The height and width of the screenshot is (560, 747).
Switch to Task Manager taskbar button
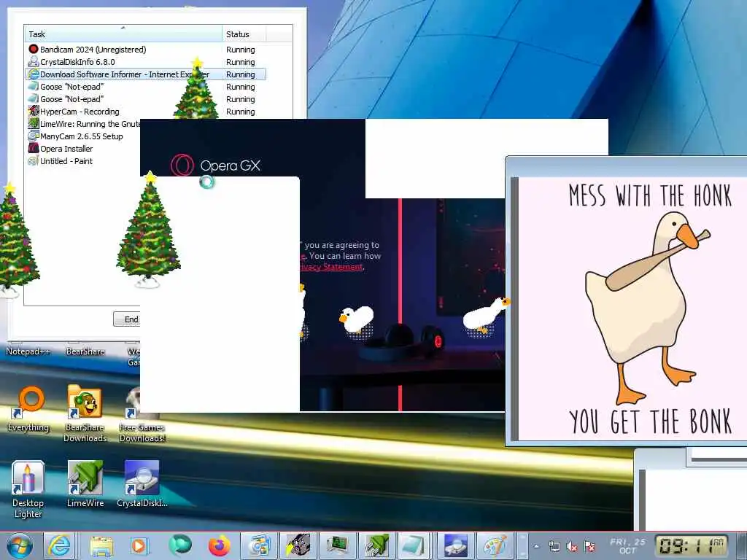click(x=338, y=545)
